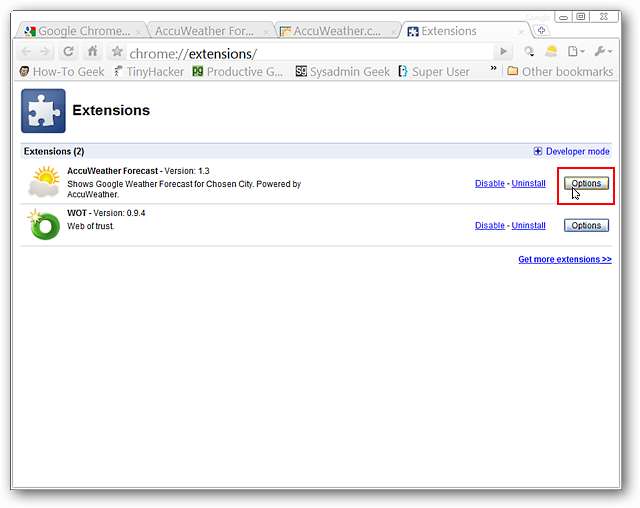The image size is (640, 508).
Task: Open Options for WOT extension
Action: pos(586,225)
